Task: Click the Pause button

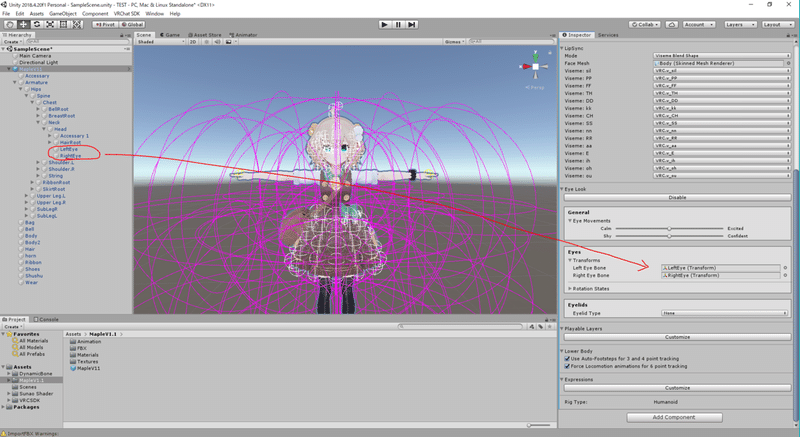Action: click(x=398, y=24)
